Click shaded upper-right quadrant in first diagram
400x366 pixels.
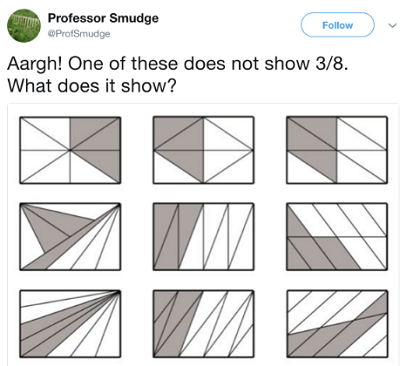(95, 133)
